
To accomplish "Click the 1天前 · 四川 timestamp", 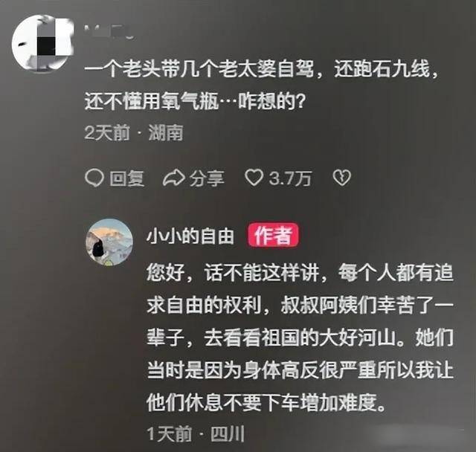I will pyautogui.click(x=196, y=434).
